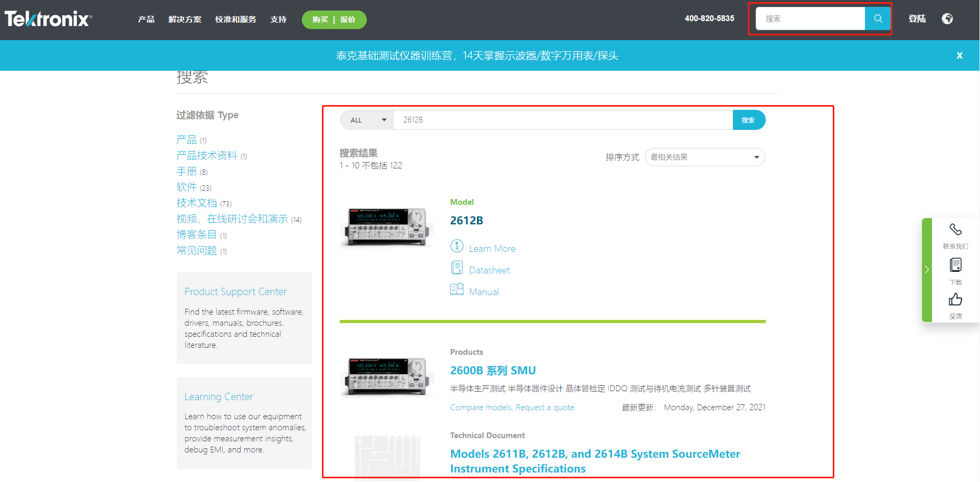Click the green 购买 | 报价 button
Image resolution: width=980 pixels, height=482 pixels.
(x=334, y=20)
